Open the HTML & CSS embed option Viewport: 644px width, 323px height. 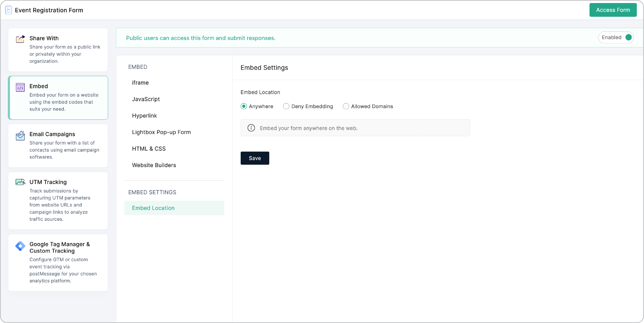149,149
